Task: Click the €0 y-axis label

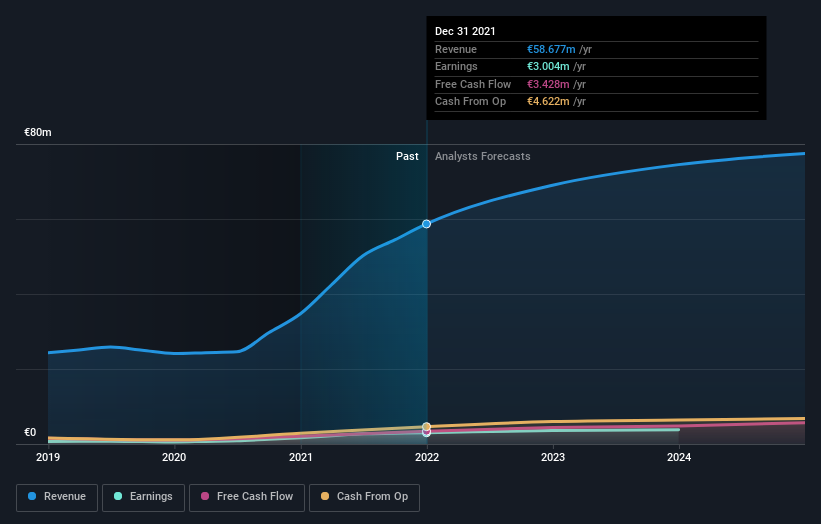Action: pyautogui.click(x=30, y=432)
